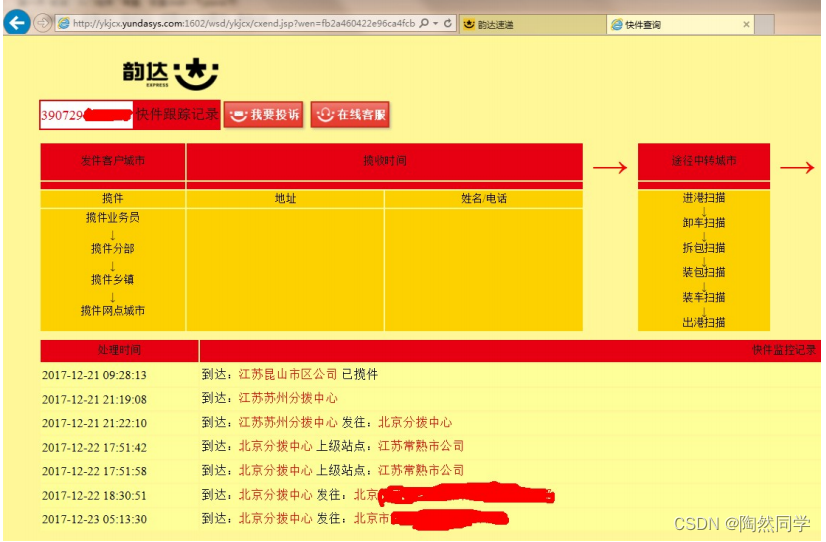Image resolution: width=826 pixels, height=542 pixels.
Task: Close the 快件查询 tab
Action: tap(746, 24)
